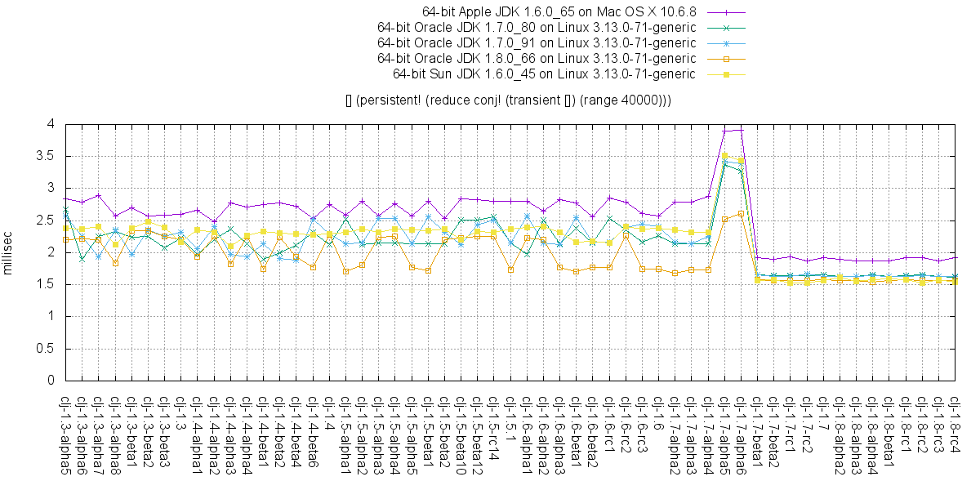
Task: Click the Oracle JDK 1.8.0_66 legend square marker
Action: tap(727, 58)
